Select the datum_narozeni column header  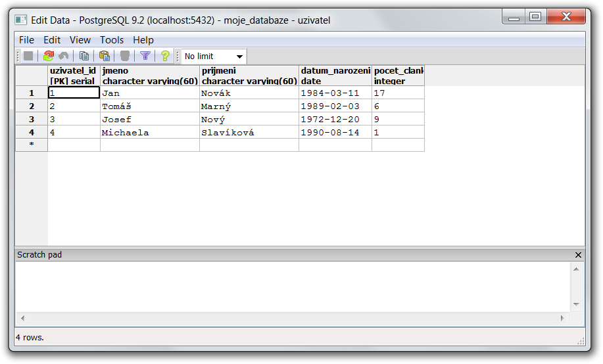(x=335, y=76)
